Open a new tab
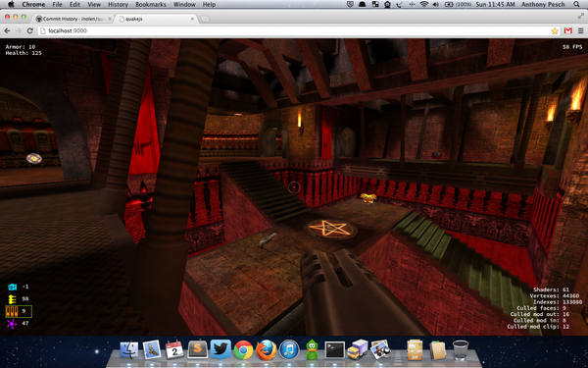This screenshot has width=588, height=368. point(205,19)
